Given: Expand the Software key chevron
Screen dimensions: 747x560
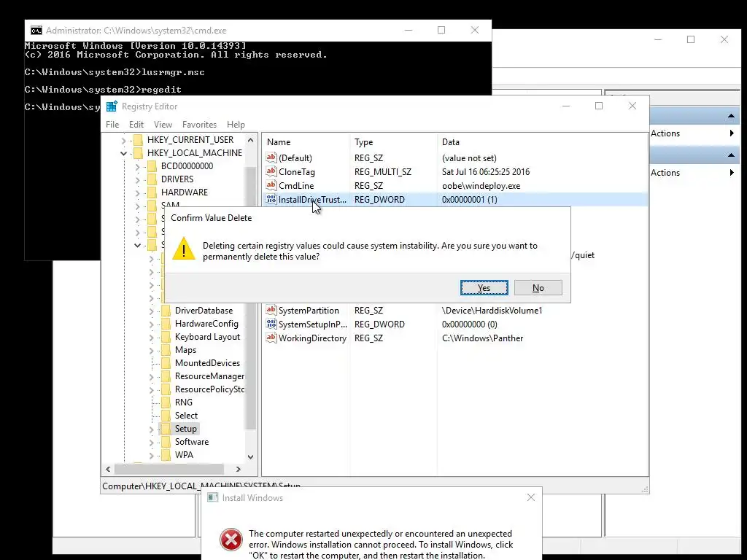Looking at the screenshot, I should click(x=152, y=443).
